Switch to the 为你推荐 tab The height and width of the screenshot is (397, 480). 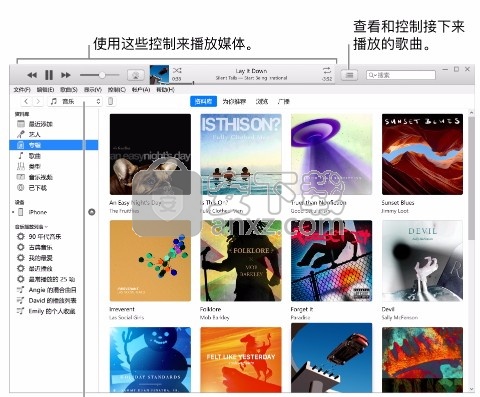234,101
